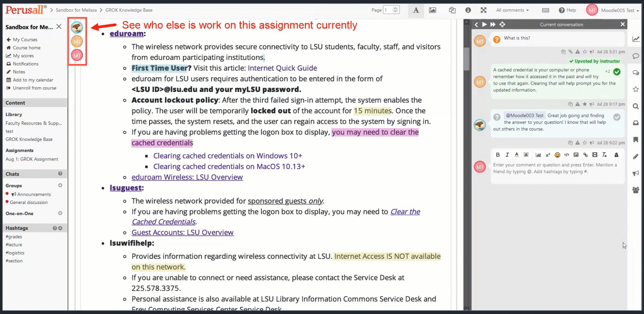Open the keyboard shortcuts icon
The width and height of the screenshot is (644, 314).
pyautogui.click(x=545, y=10)
